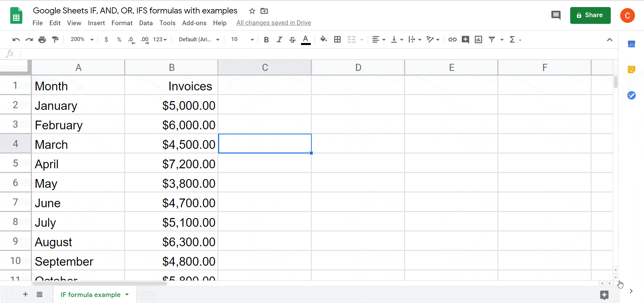Open the font size dropdown
The width and height of the screenshot is (644, 303).
click(x=252, y=39)
